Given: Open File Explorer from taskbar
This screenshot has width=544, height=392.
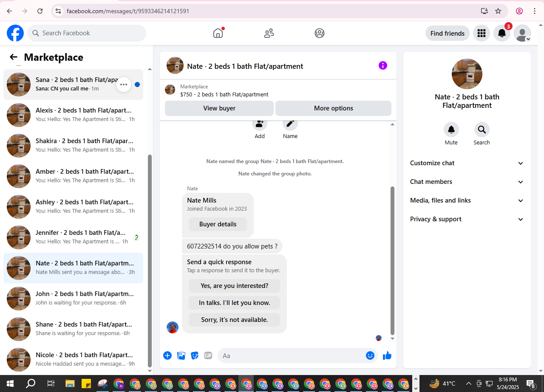Looking at the screenshot, I should [x=70, y=384].
